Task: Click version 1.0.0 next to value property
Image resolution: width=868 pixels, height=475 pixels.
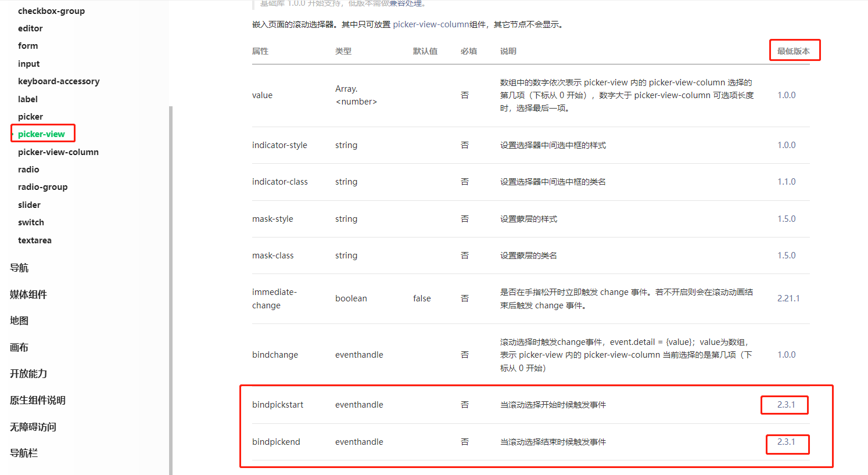Action: (786, 95)
